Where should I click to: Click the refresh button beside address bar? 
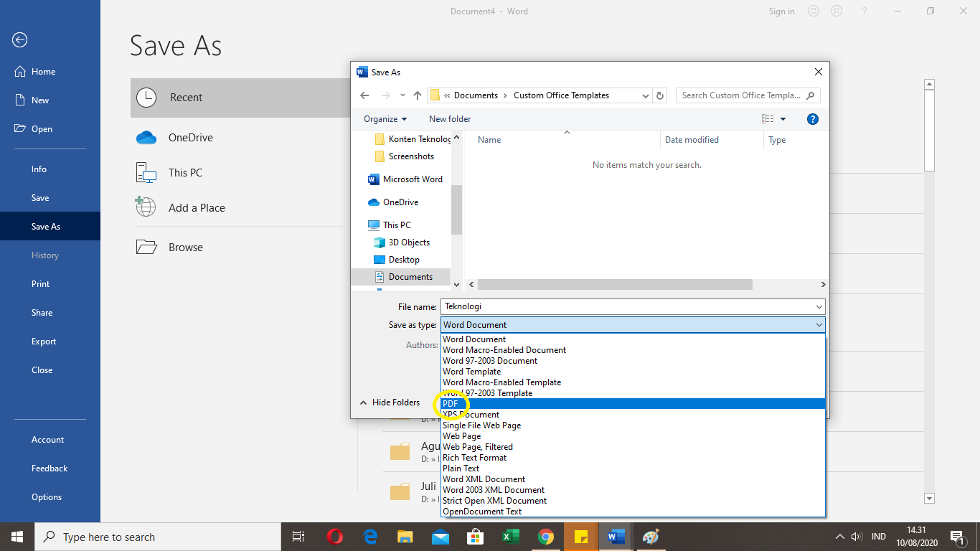coord(661,95)
